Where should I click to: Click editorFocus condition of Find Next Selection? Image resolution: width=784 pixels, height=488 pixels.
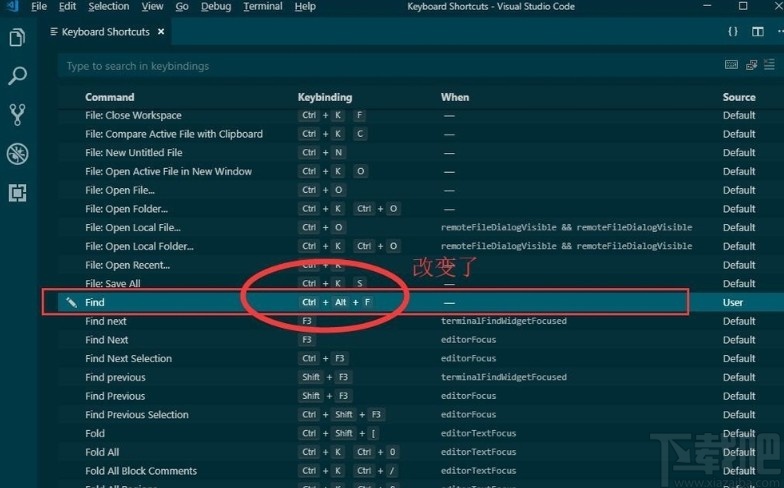468,358
